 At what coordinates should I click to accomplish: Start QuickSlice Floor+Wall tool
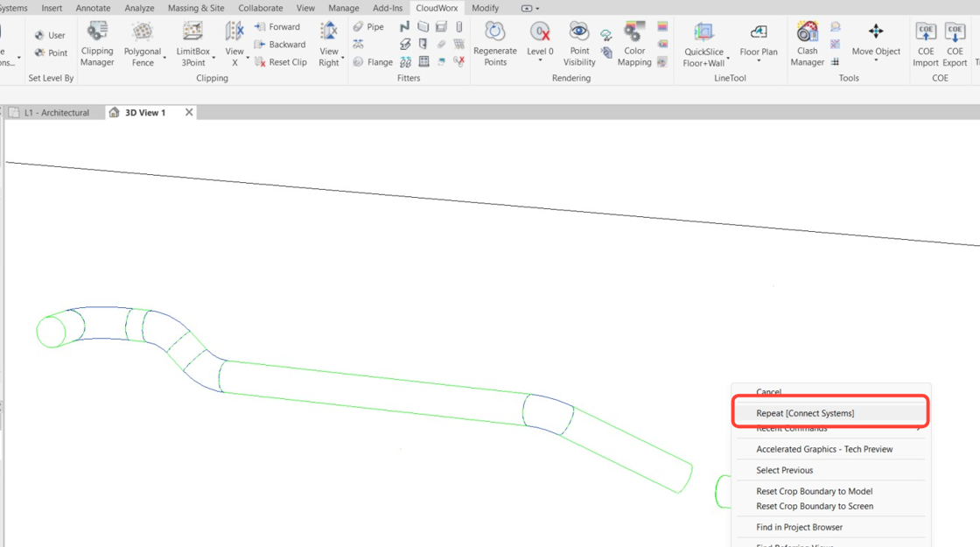pyautogui.click(x=703, y=45)
